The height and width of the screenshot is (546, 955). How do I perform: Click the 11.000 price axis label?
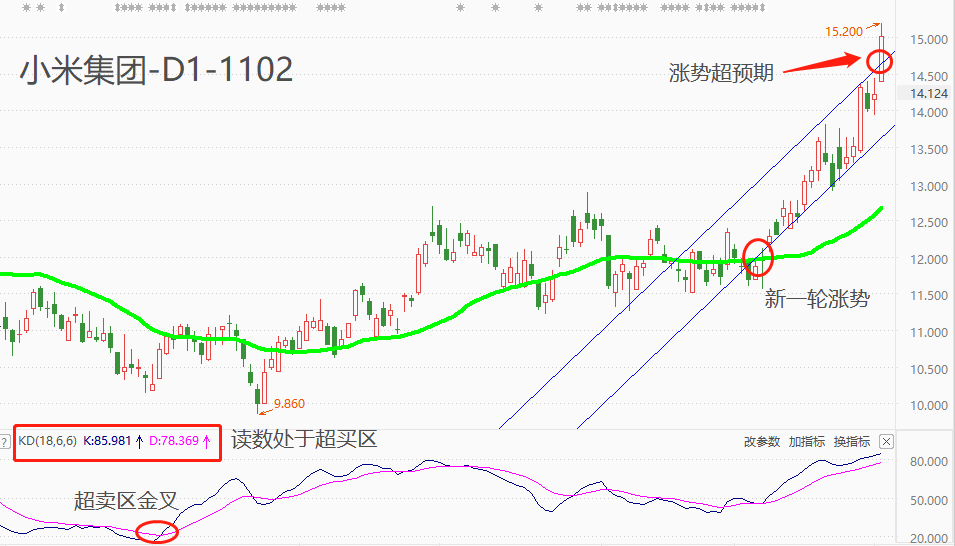tap(929, 332)
